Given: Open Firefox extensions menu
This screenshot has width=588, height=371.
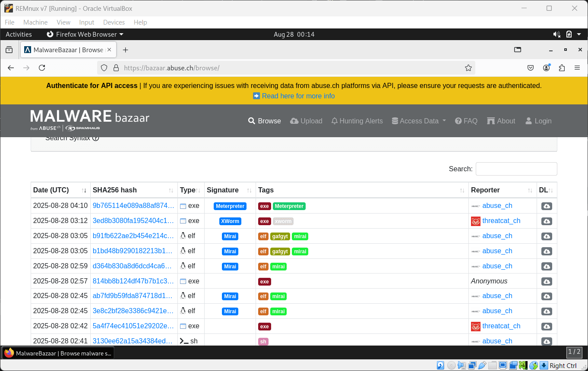Looking at the screenshot, I should click(562, 68).
